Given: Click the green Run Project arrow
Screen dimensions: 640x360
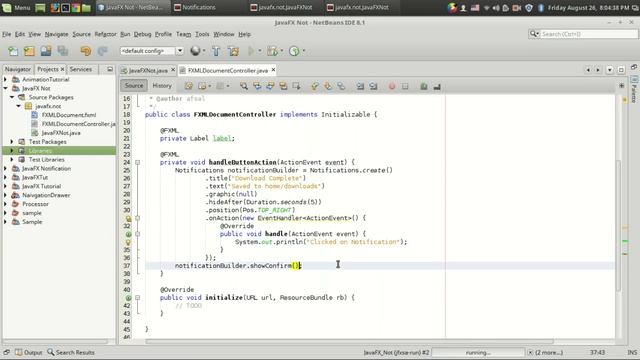Looking at the screenshot, I should coord(251,51).
